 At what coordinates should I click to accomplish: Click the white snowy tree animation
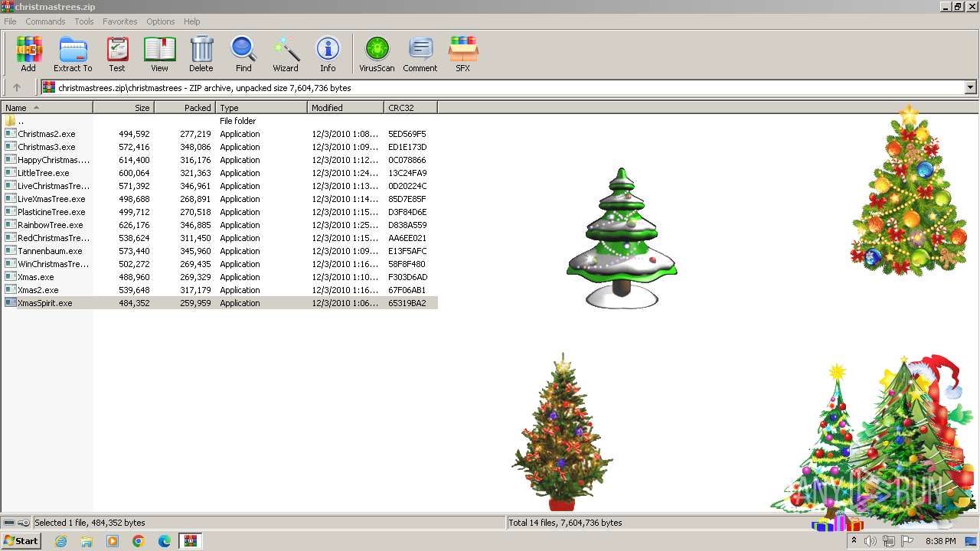pos(622,238)
